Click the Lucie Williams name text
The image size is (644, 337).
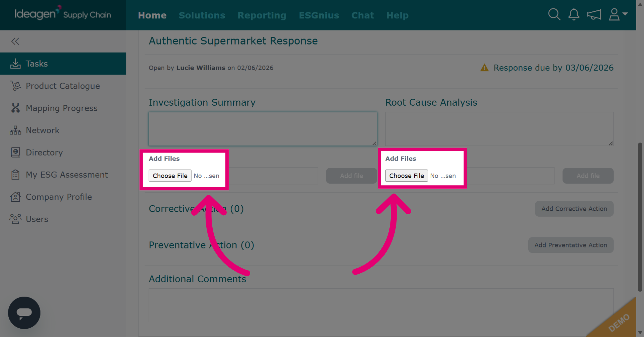201,68
